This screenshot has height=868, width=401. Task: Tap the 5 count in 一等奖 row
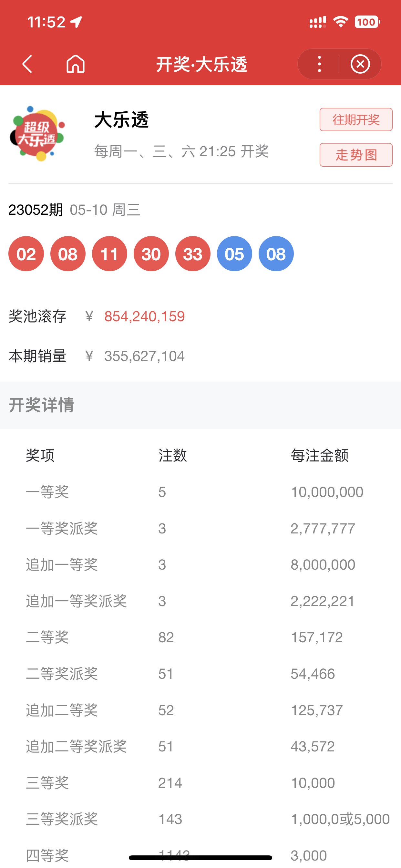pos(162,492)
